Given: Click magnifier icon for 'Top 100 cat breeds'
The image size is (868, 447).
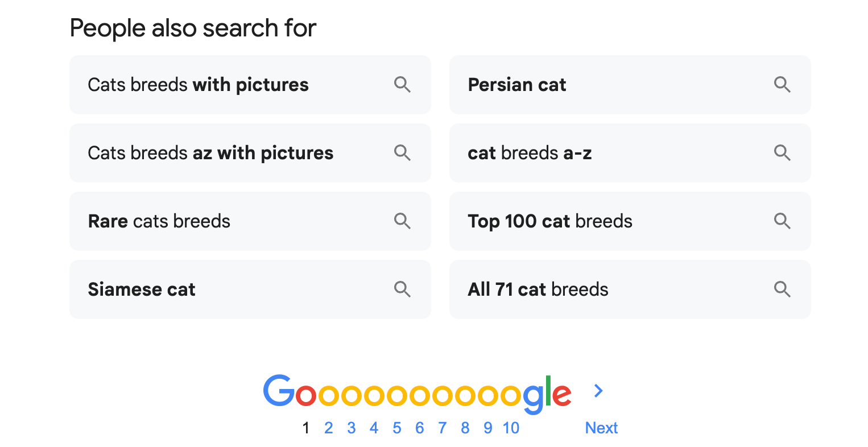Looking at the screenshot, I should (x=782, y=221).
